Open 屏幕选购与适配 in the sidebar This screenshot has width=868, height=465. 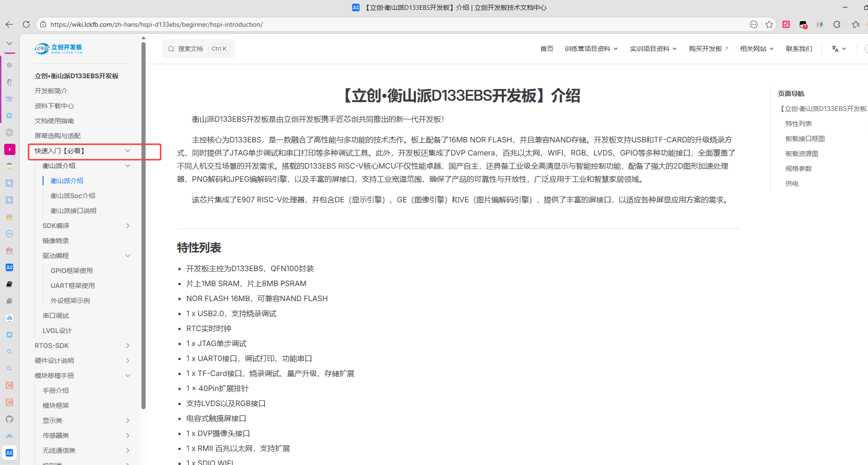tap(58, 136)
